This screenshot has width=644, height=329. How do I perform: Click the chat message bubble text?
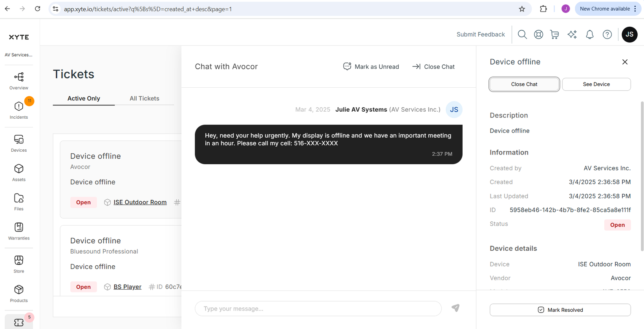(328, 139)
